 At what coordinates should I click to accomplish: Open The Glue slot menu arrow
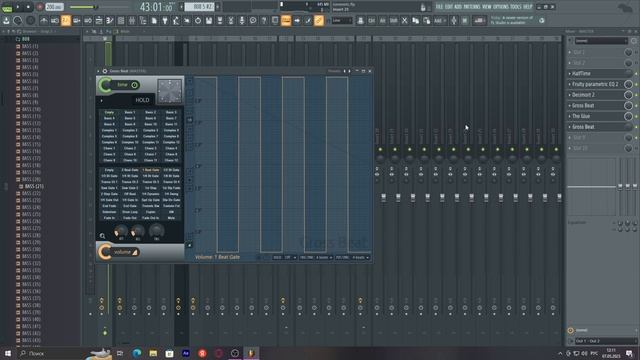[570, 116]
